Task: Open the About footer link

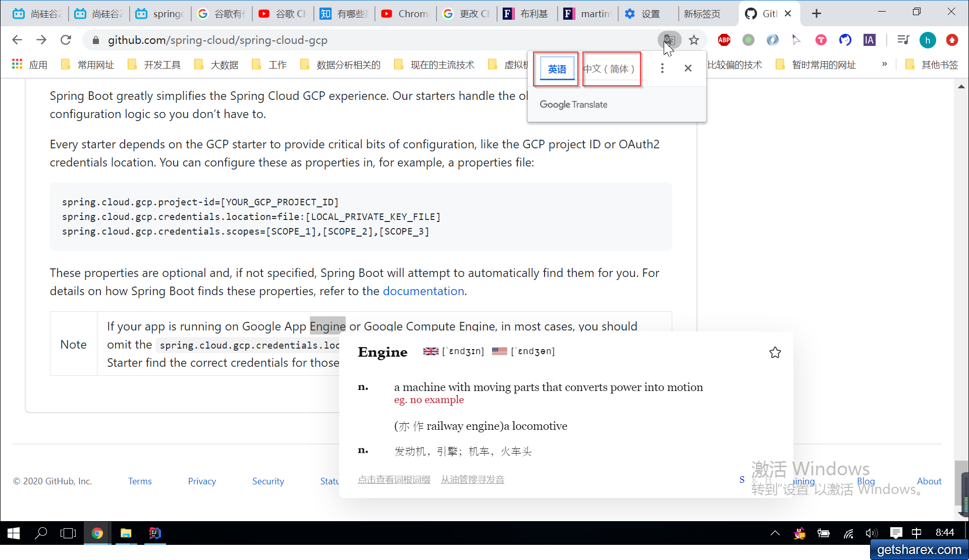Action: (x=929, y=481)
